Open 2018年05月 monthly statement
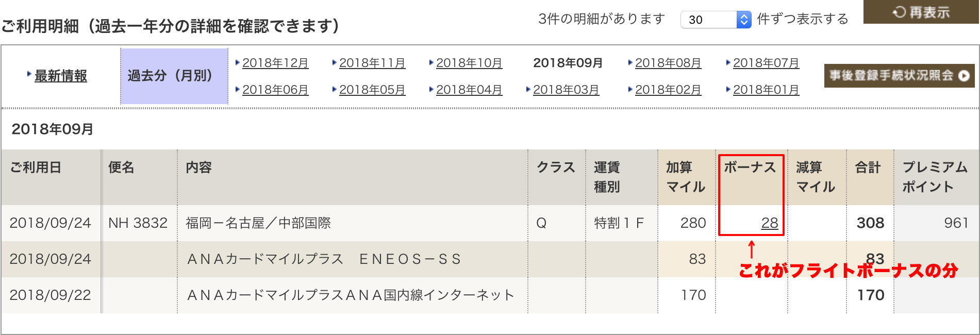This screenshot has height=335, width=980. (x=372, y=90)
